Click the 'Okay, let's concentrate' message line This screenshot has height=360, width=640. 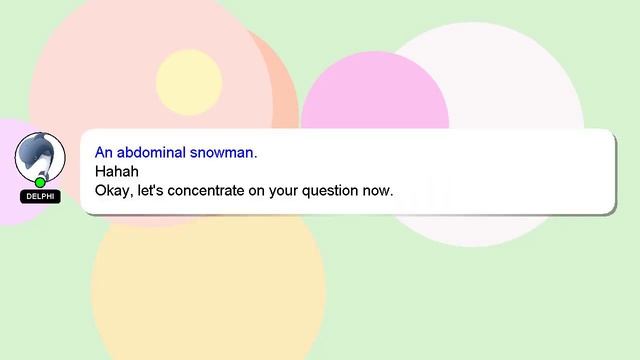pyautogui.click(x=244, y=191)
